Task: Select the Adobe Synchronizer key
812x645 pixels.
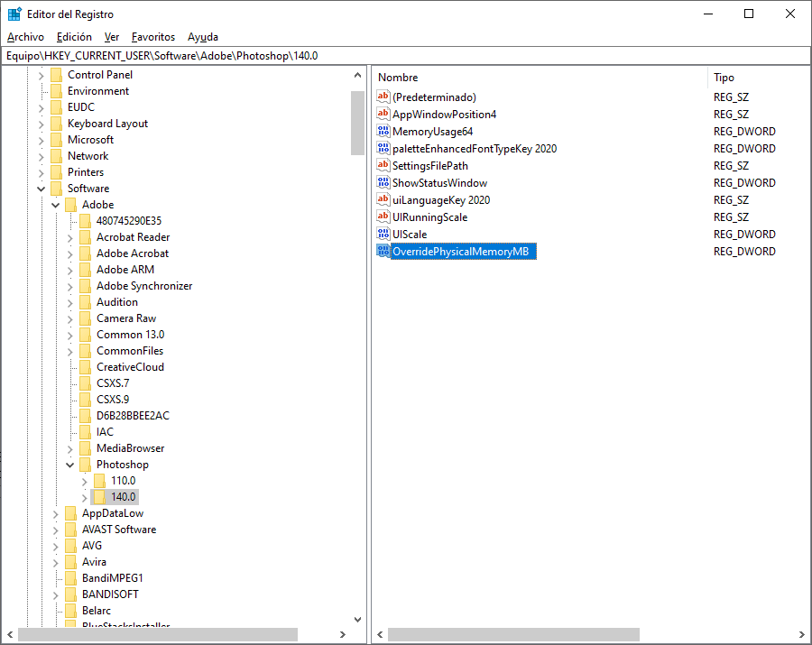Action: point(144,286)
